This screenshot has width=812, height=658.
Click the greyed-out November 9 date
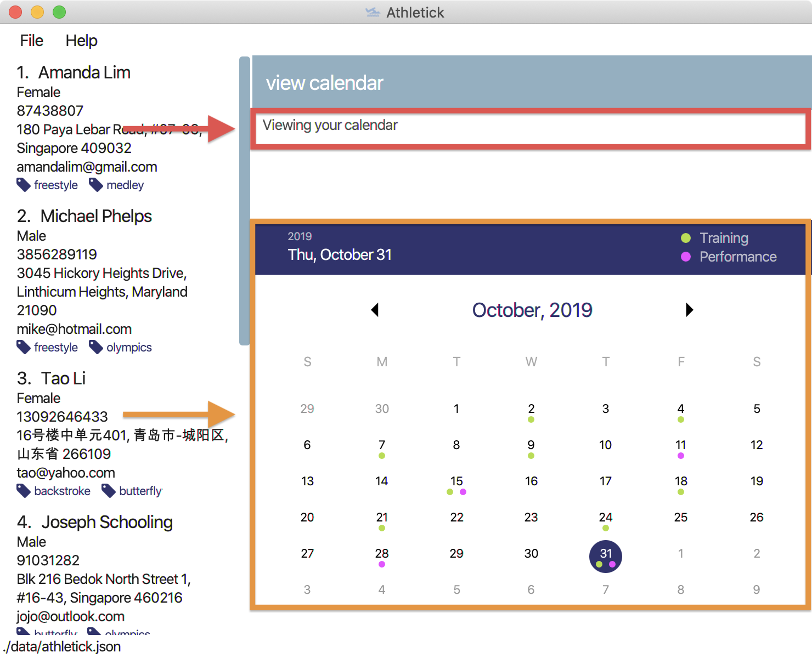(757, 589)
